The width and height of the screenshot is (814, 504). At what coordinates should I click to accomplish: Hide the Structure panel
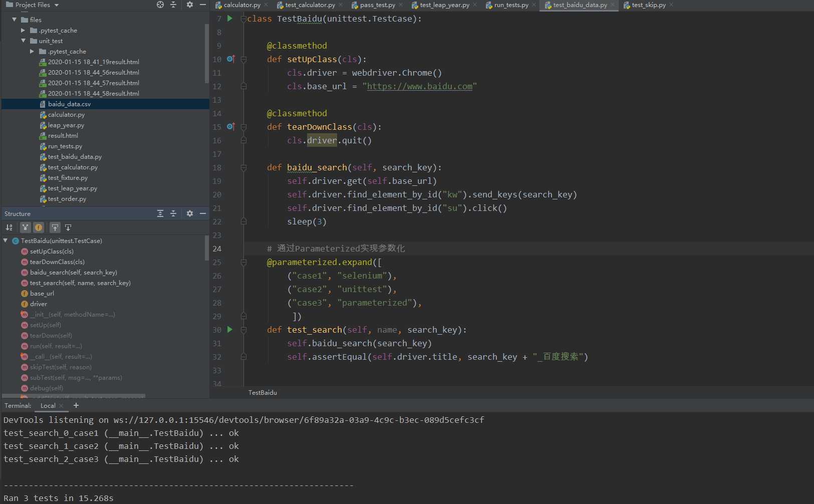[x=203, y=213]
